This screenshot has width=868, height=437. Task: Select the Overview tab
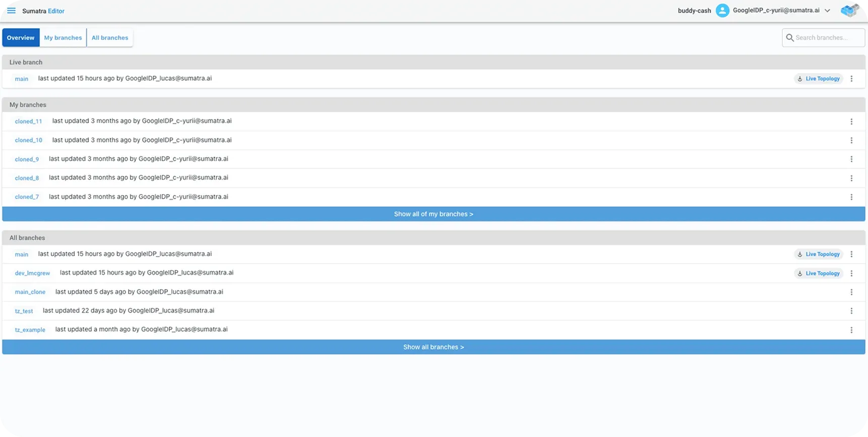pyautogui.click(x=21, y=38)
